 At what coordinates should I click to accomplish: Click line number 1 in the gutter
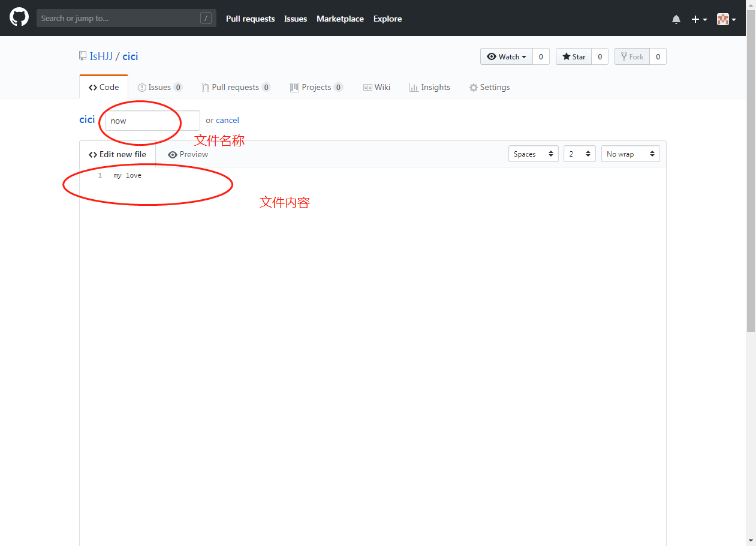(x=100, y=175)
